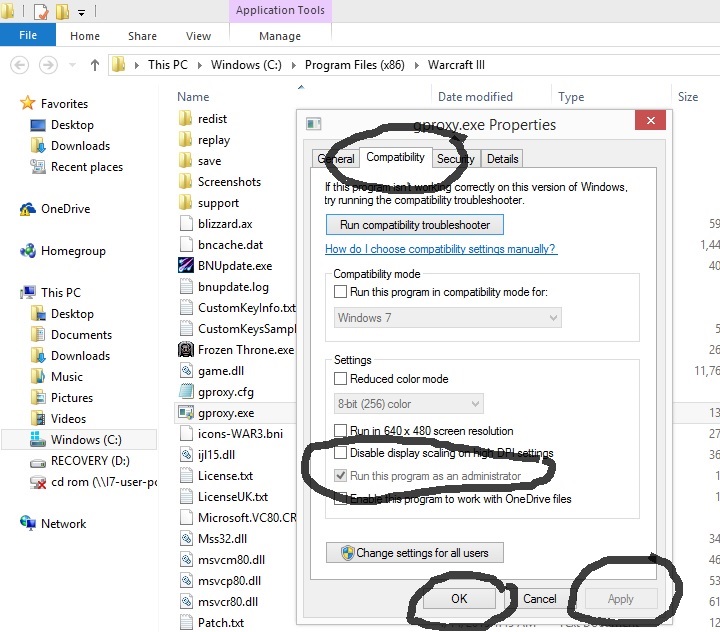Click the Music folder icon under This PC
Image resolution: width=720 pixels, height=632 pixels.
tap(38, 376)
